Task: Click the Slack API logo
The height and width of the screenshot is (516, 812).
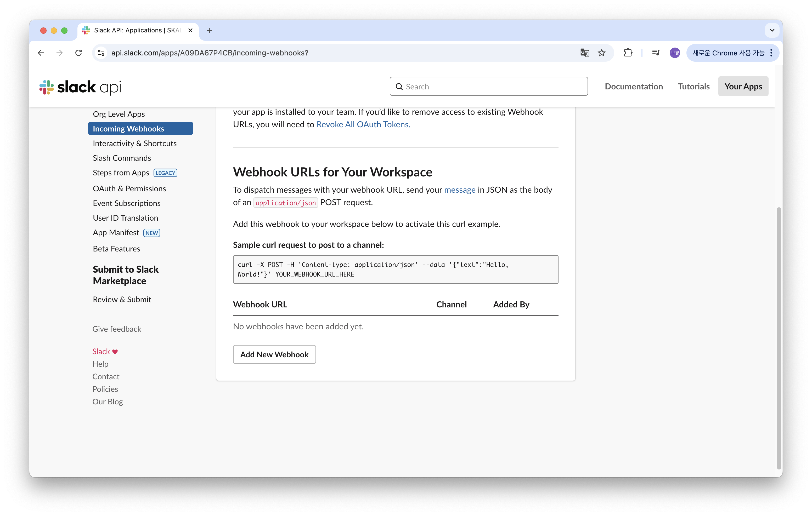Action: coord(80,87)
